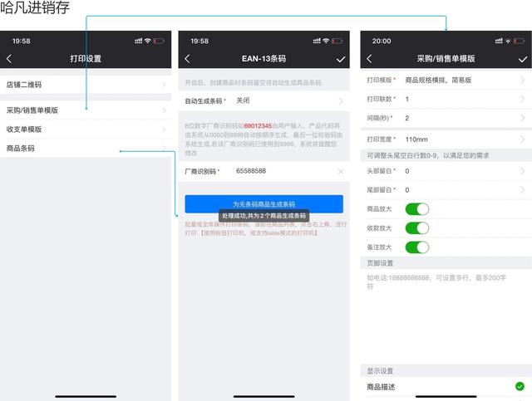
Task: Clear the 厂商识别码 field with the X
Action: click(341, 172)
